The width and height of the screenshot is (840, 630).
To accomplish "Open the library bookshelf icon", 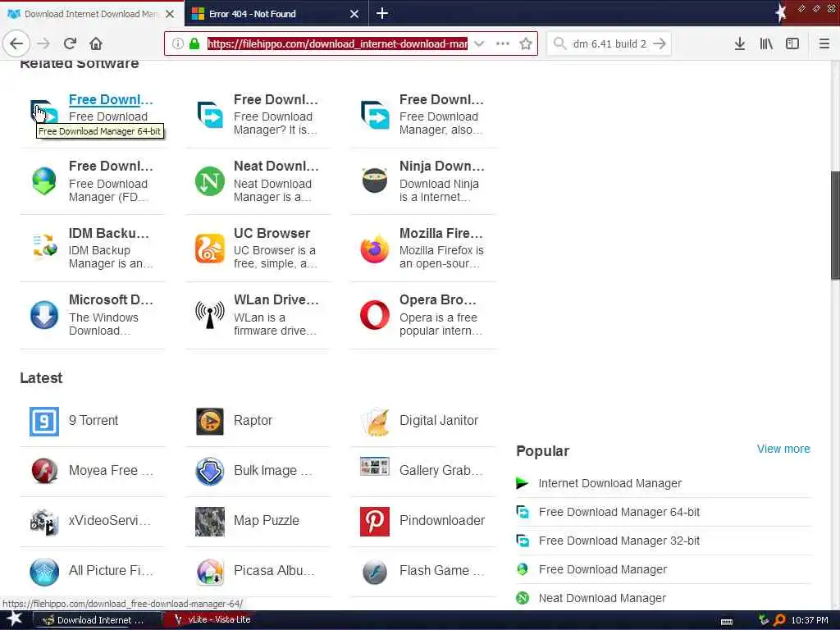I will pyautogui.click(x=766, y=43).
